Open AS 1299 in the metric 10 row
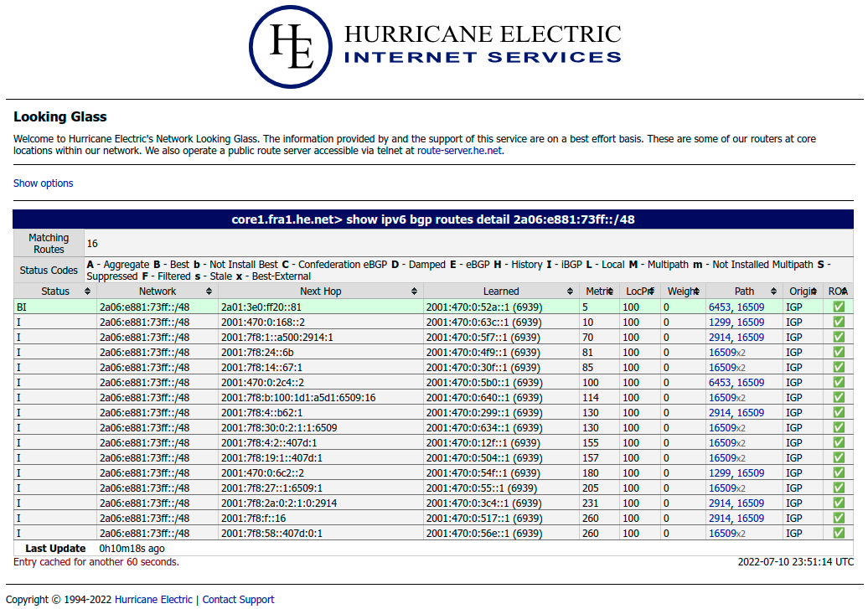 (719, 323)
